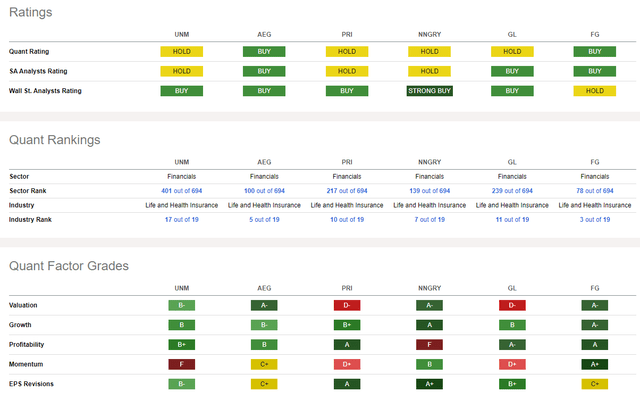Viewport: 640px width, 400px height.
Task: Click the Wall St. Analysts Rating label
Action: pos(45,91)
